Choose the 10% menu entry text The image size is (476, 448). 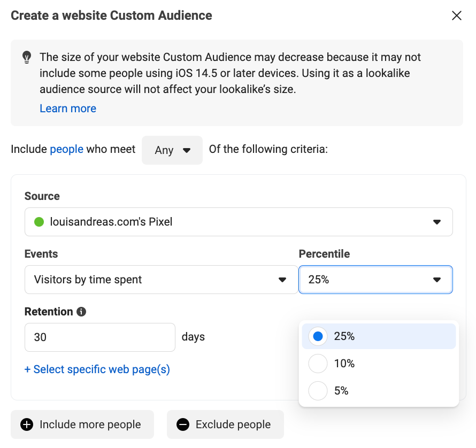tap(344, 364)
